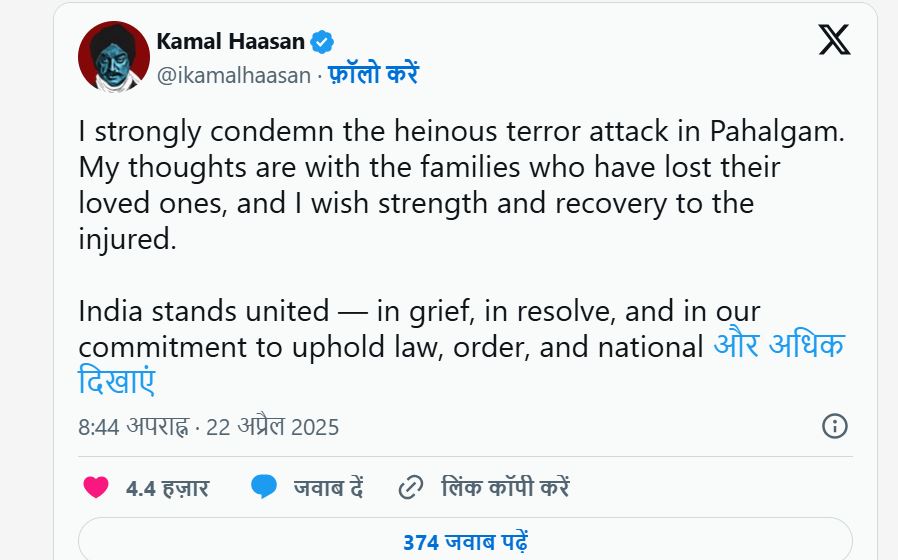Open Kamal Haasan's profile picture
898x560 pixels.
point(113,56)
